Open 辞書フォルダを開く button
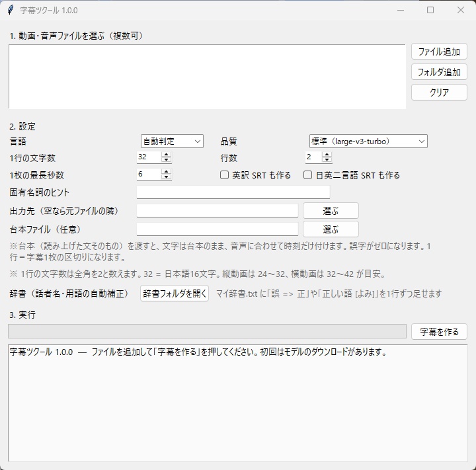 point(175,294)
